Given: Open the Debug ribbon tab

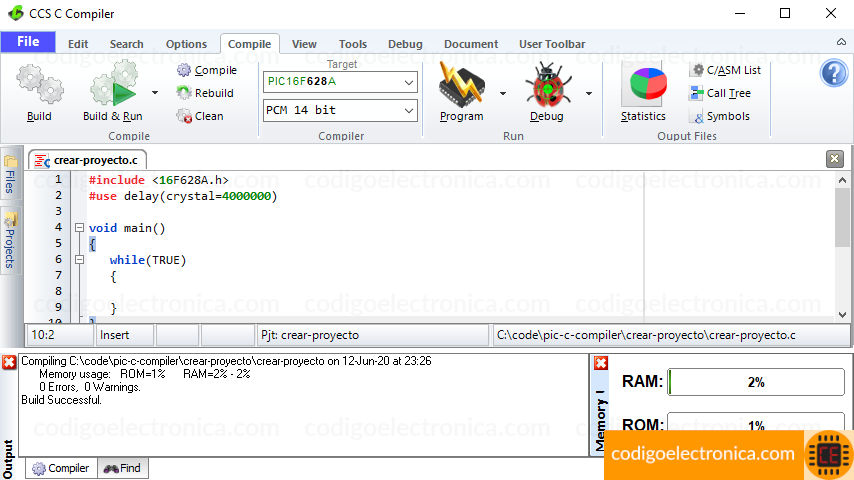Looking at the screenshot, I should (405, 44).
